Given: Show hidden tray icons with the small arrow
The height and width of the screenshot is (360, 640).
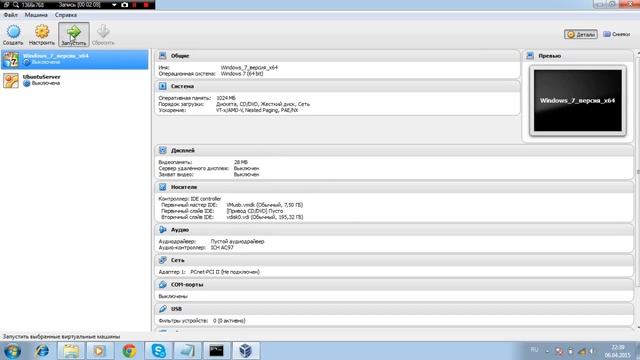Looking at the screenshot, I should pos(547,351).
